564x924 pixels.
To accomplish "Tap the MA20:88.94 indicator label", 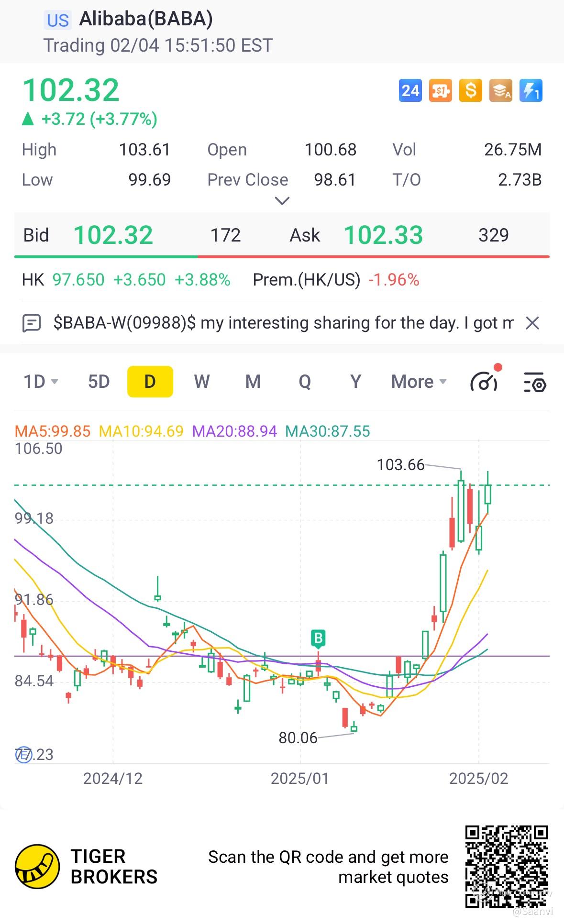I will (x=234, y=431).
